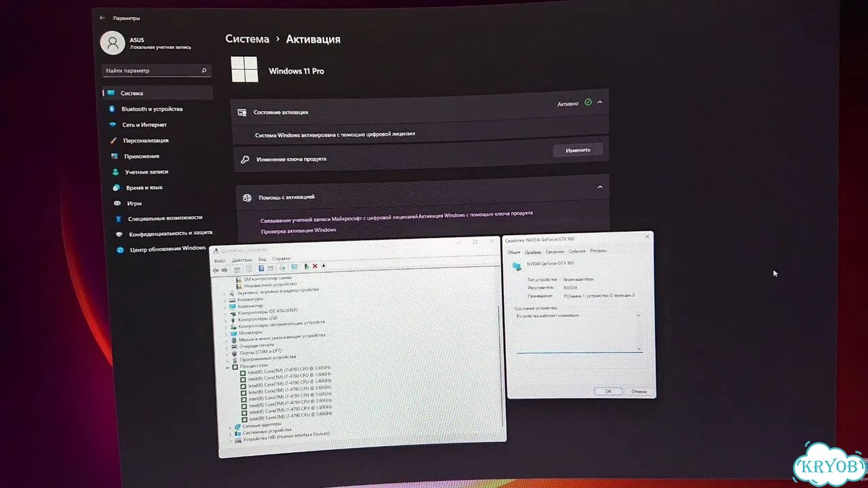Screen dimensions: 868x488
Task: Click the key icon beside Изменение ключа продукта
Action: [245, 160]
